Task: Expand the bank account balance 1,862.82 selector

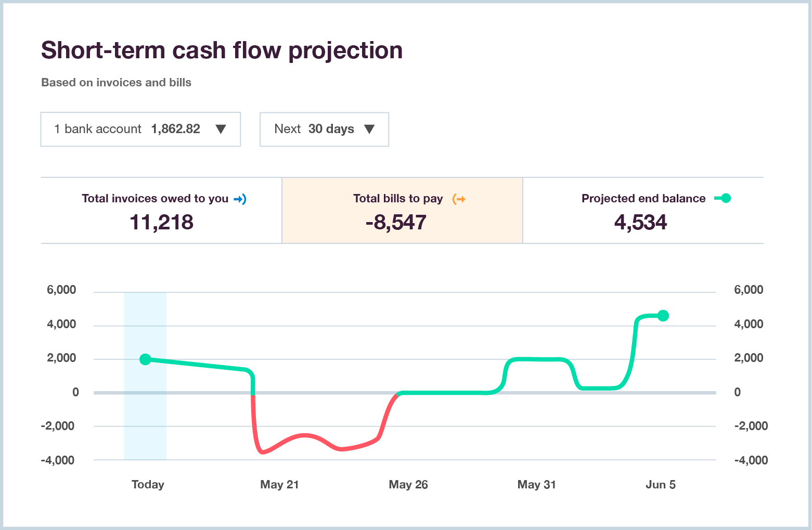Action: coord(175,129)
